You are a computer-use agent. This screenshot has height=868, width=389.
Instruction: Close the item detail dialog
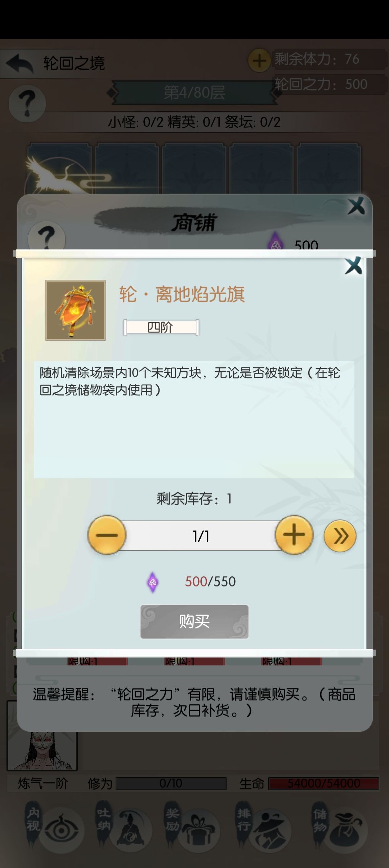pyautogui.click(x=353, y=266)
